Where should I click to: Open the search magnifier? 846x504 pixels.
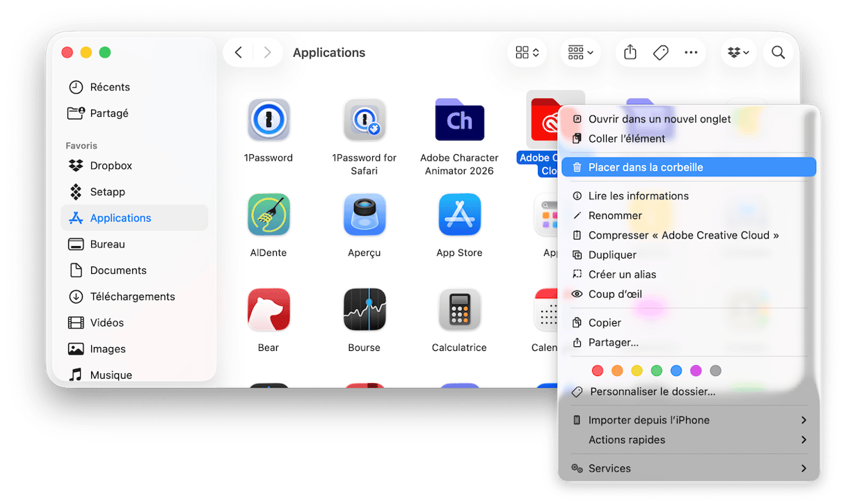(778, 53)
